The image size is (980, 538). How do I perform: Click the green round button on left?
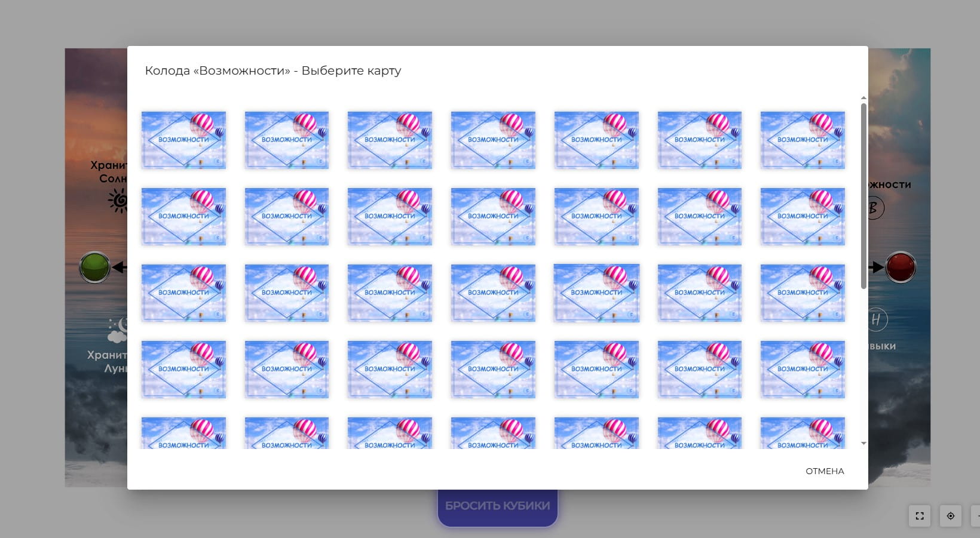(95, 267)
